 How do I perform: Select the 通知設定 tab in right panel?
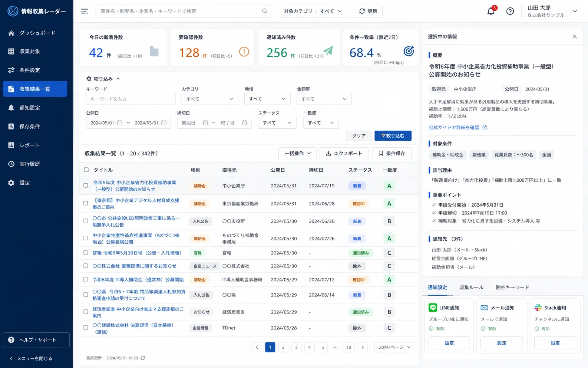pyautogui.click(x=437, y=287)
